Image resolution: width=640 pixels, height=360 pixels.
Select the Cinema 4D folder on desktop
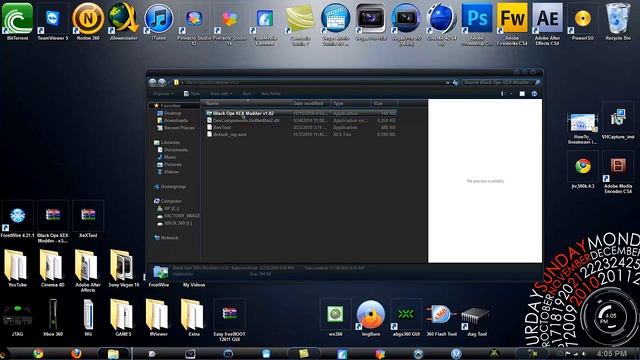pos(53,268)
